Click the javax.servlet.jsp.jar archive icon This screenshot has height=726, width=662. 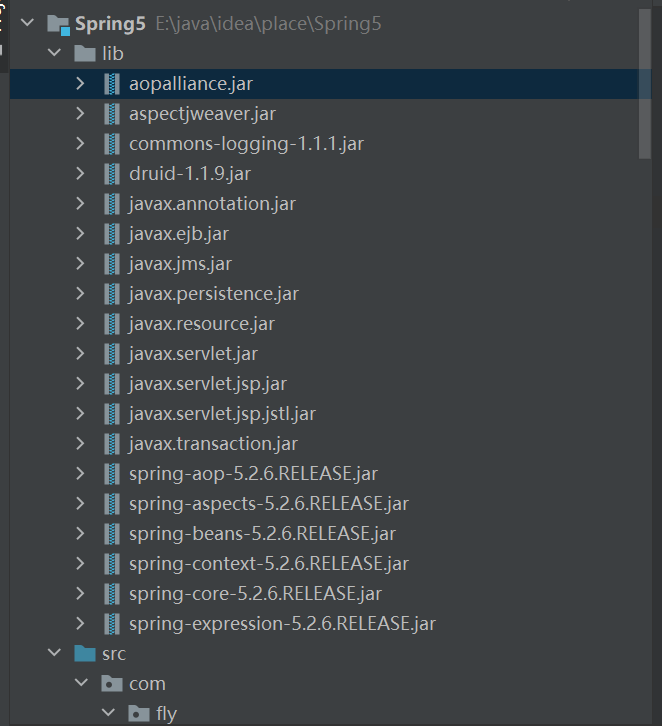coord(112,384)
